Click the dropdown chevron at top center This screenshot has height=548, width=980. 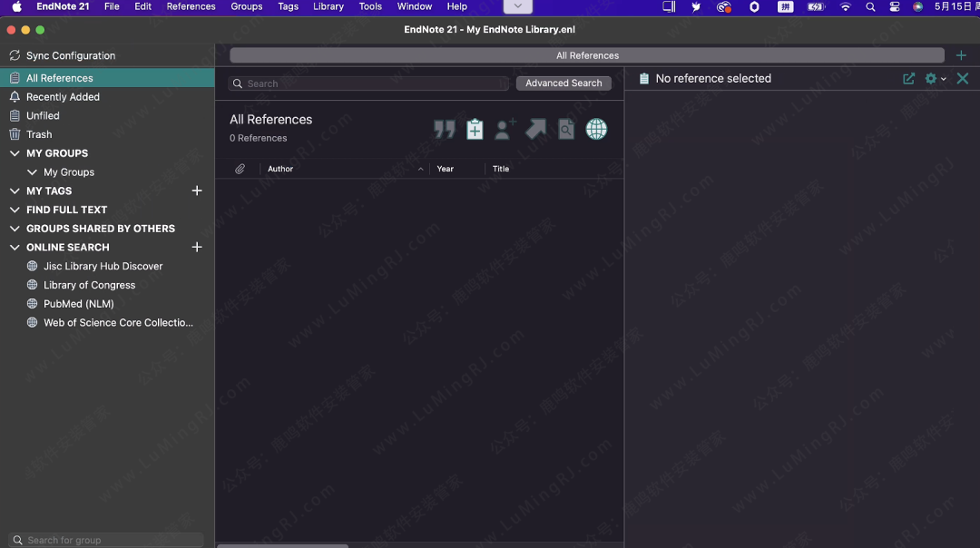point(517,6)
